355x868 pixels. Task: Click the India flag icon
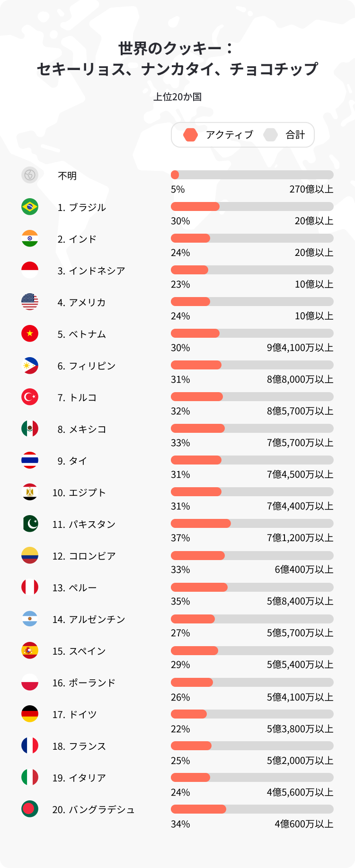30,238
